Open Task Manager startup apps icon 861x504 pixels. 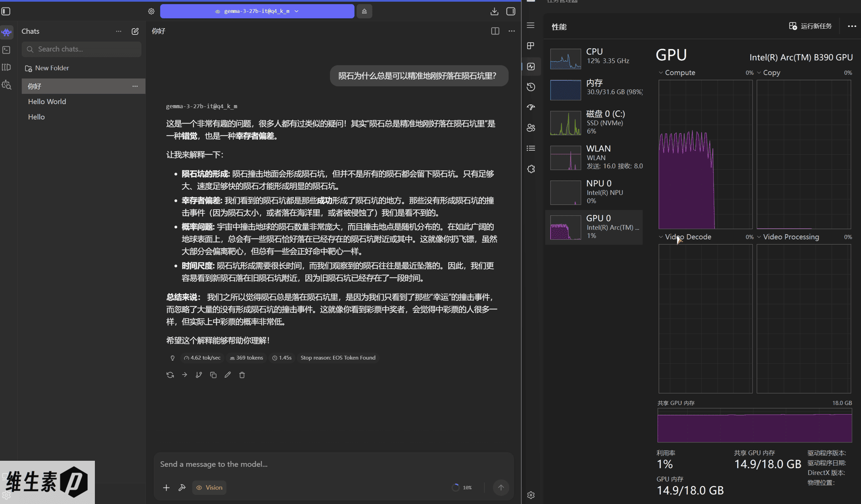[531, 107]
